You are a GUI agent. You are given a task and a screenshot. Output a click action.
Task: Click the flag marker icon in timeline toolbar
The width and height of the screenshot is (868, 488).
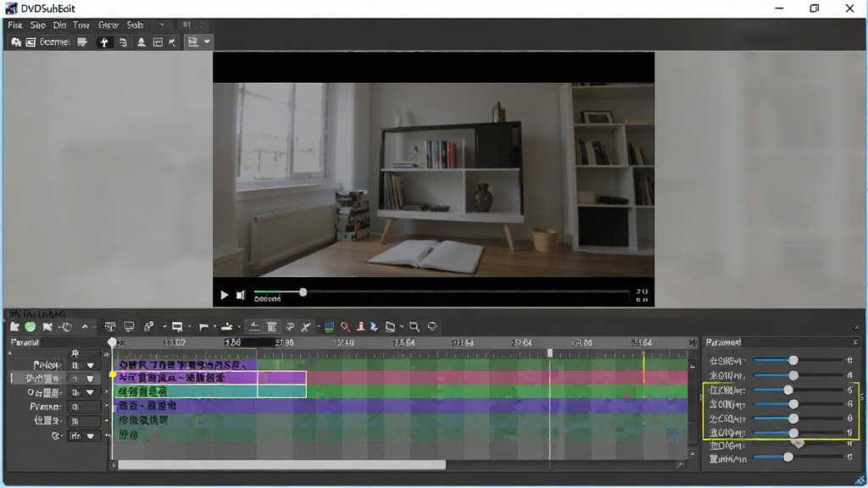point(203,327)
